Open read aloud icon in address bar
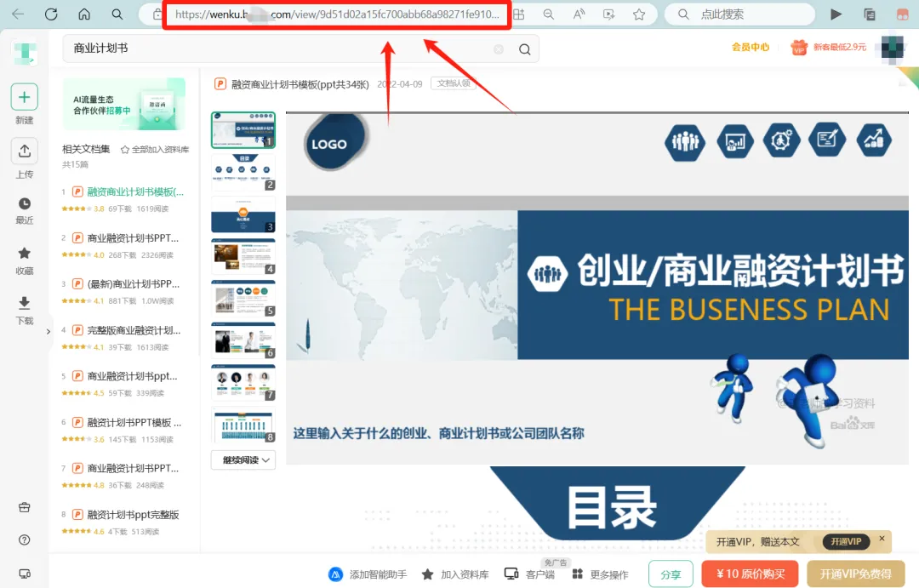 579,14
